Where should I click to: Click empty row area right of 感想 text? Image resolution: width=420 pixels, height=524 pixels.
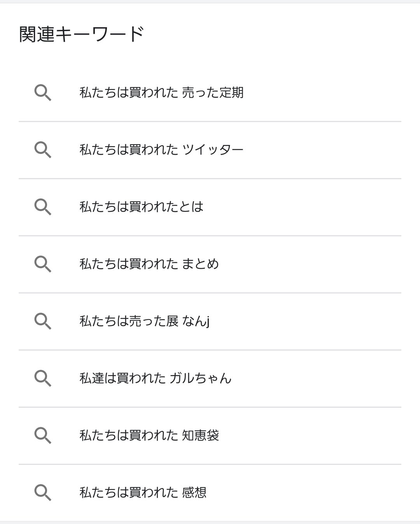(x=303, y=493)
